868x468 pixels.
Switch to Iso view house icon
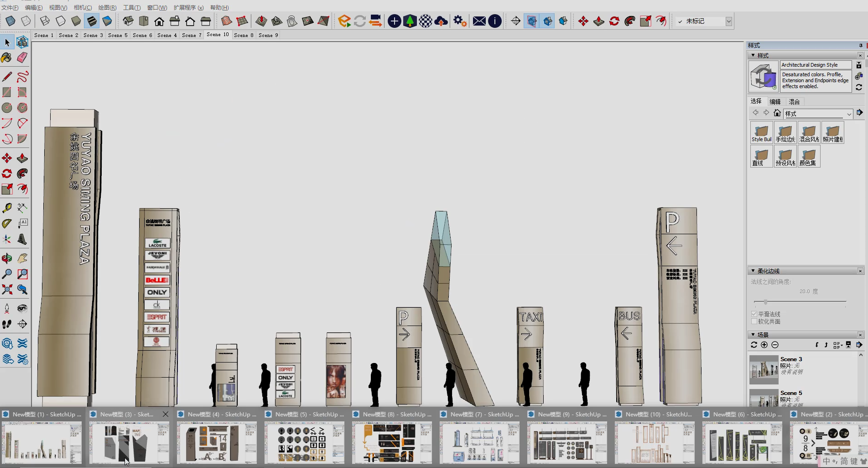(128, 21)
